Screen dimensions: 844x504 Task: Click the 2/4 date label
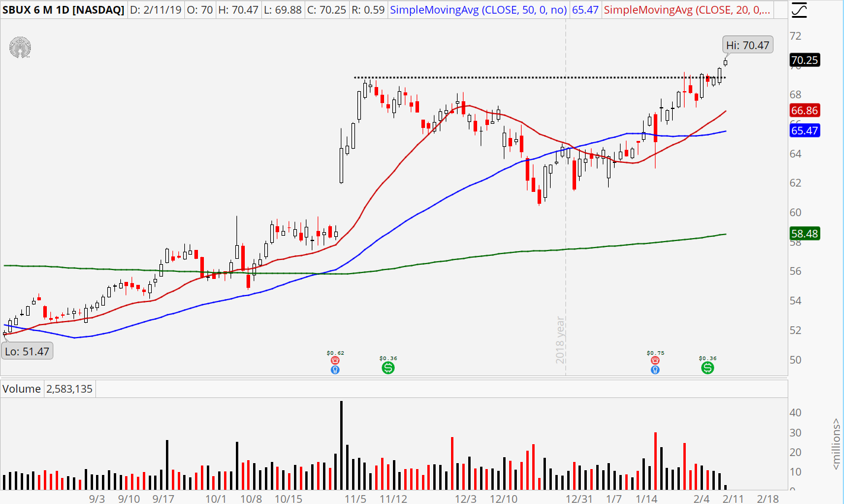(702, 499)
